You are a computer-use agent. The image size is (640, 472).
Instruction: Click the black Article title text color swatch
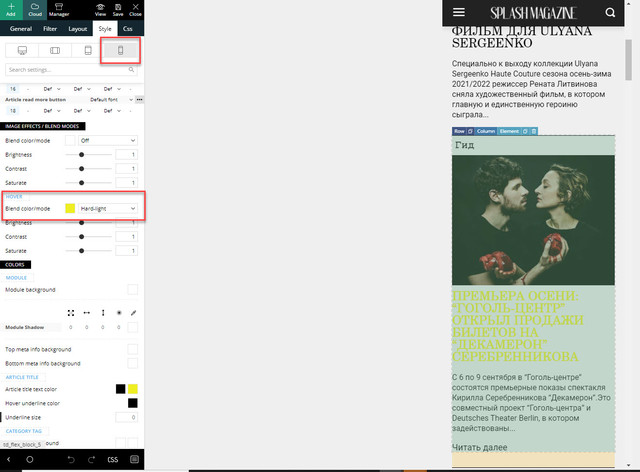pos(120,389)
